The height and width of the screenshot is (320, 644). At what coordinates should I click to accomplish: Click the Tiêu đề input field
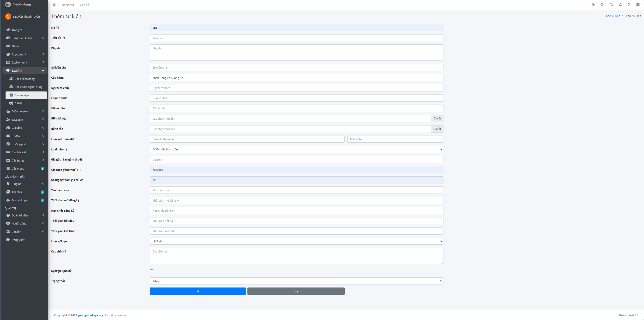coord(296,38)
